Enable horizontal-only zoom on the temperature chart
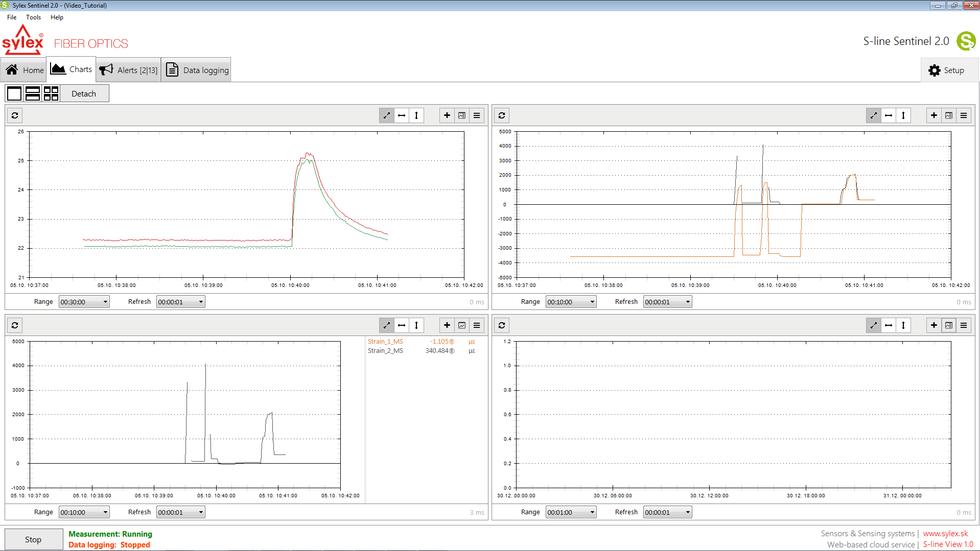 (x=402, y=115)
